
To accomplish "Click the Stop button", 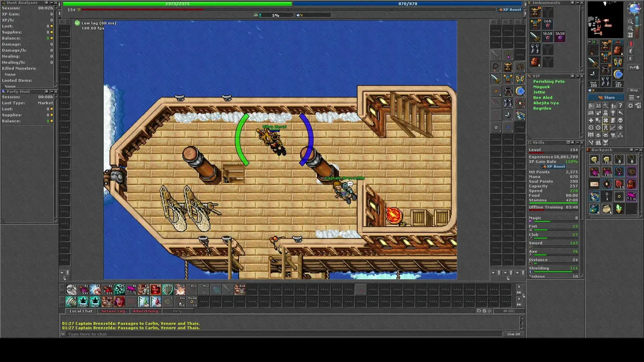I will (x=634, y=90).
